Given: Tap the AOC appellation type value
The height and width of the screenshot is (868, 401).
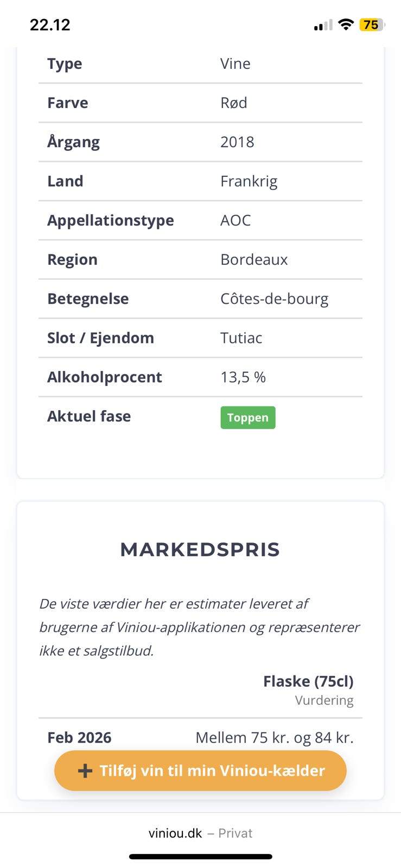Looking at the screenshot, I should click(x=235, y=220).
